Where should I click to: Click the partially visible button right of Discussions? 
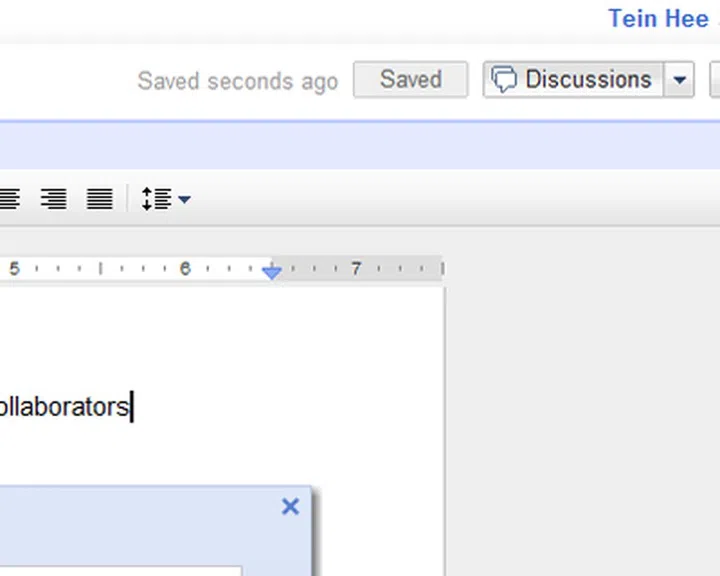click(714, 80)
